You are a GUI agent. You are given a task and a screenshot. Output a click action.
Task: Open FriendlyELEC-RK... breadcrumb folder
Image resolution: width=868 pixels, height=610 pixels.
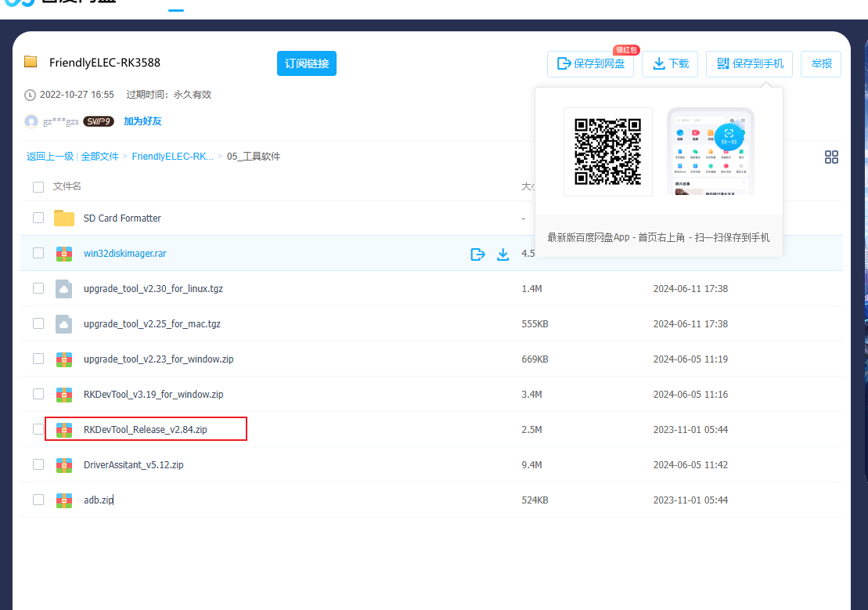point(172,157)
